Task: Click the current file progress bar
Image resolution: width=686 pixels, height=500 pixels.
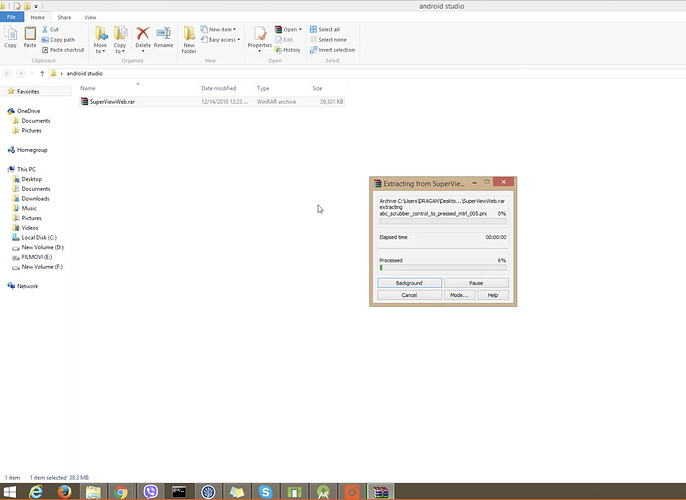Action: (x=443, y=221)
